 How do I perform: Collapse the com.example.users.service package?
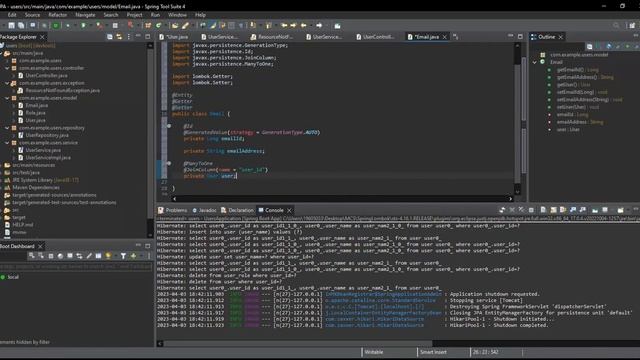7,143
